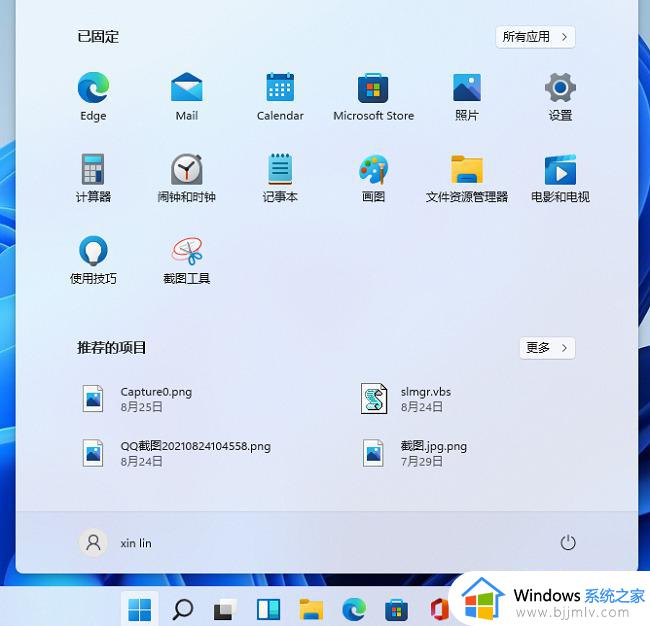Open Microsoft Store from pinned apps
This screenshot has height=626, width=650.
click(x=374, y=97)
